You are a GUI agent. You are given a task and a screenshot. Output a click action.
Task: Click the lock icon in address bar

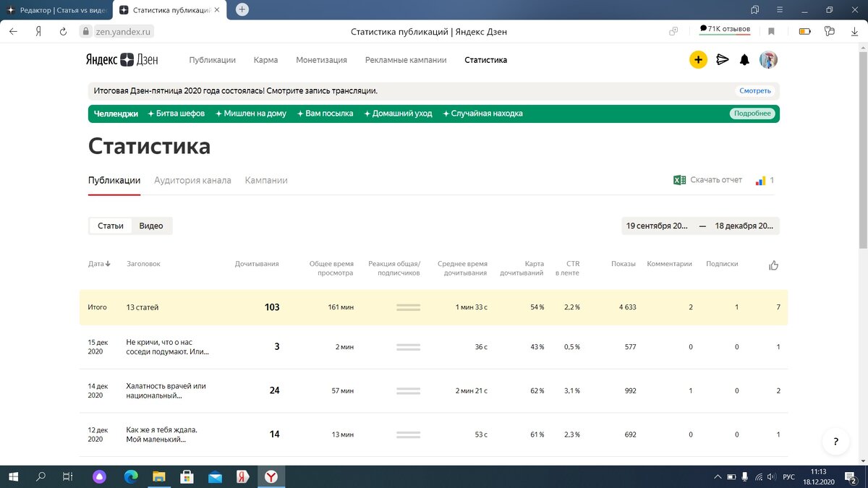point(85,32)
